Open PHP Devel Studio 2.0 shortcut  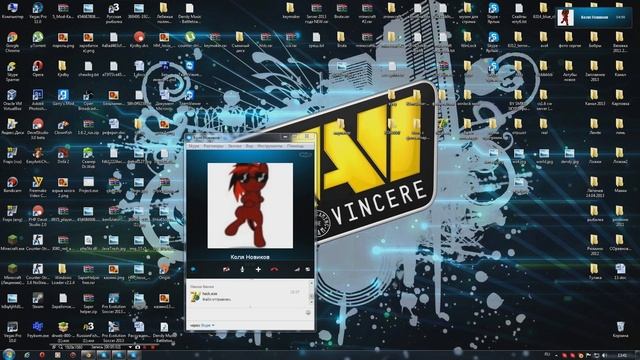click(38, 216)
